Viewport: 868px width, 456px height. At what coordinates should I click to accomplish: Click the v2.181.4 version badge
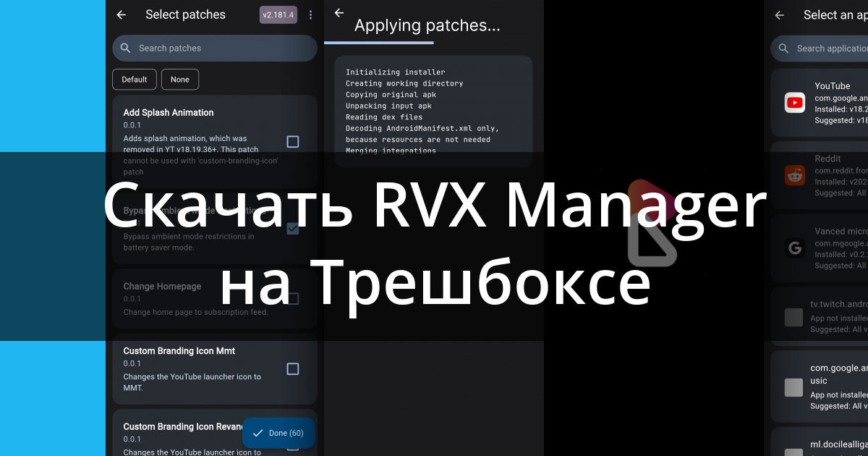click(278, 14)
